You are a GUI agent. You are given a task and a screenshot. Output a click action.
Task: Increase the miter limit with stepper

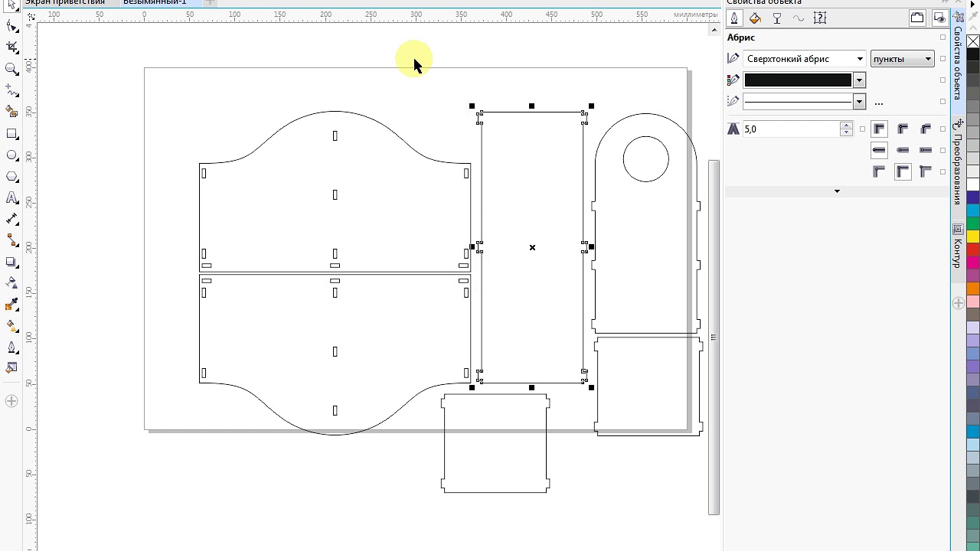[x=846, y=126]
